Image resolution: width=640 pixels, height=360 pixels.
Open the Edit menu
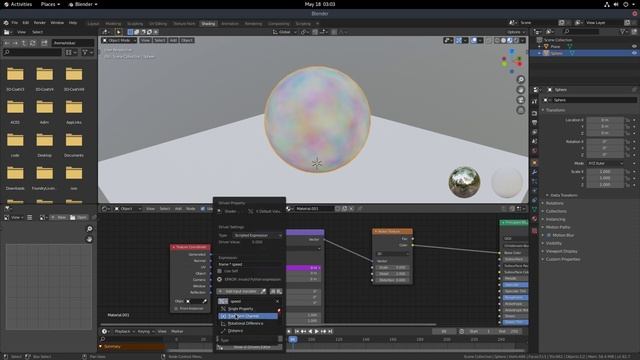point(26,22)
